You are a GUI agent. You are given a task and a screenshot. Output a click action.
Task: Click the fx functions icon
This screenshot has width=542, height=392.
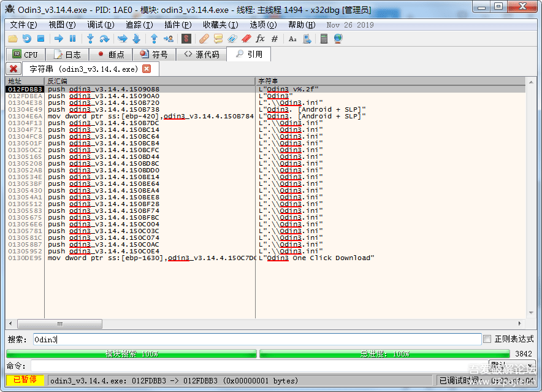coord(260,39)
